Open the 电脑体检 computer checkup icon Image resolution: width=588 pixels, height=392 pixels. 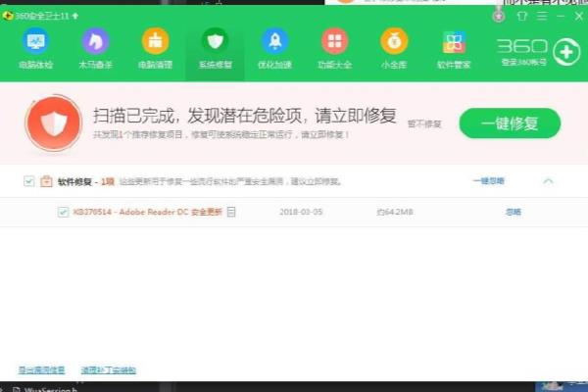click(x=36, y=41)
